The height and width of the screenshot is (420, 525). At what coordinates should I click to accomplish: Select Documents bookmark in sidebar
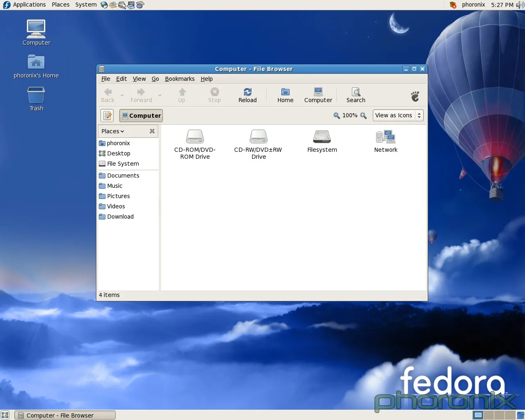(128, 176)
